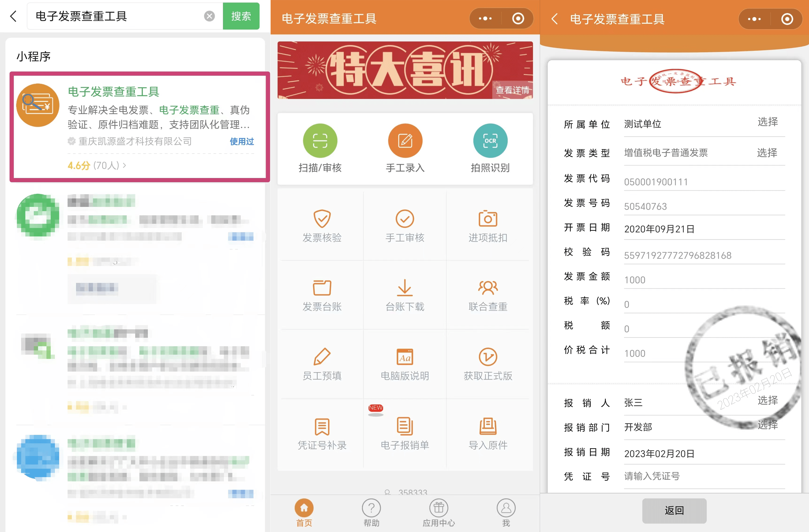Clear the search text field
Viewport: 809px width, 532px height.
(209, 16)
